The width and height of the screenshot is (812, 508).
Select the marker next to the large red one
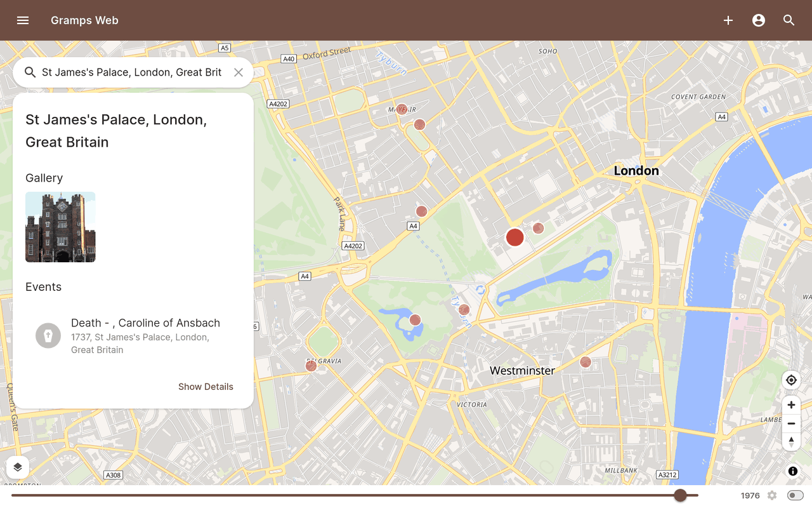(538, 228)
